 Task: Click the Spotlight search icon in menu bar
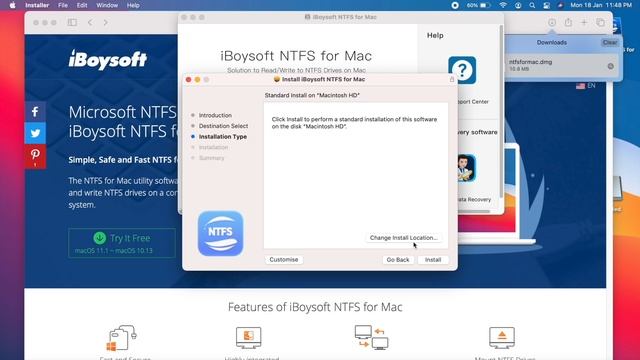pyautogui.click(x=532, y=5)
